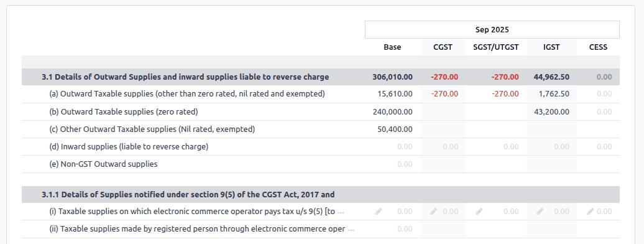Click the 43,200.00 IGST value in row (b)
The image size is (644, 244).
551,112
